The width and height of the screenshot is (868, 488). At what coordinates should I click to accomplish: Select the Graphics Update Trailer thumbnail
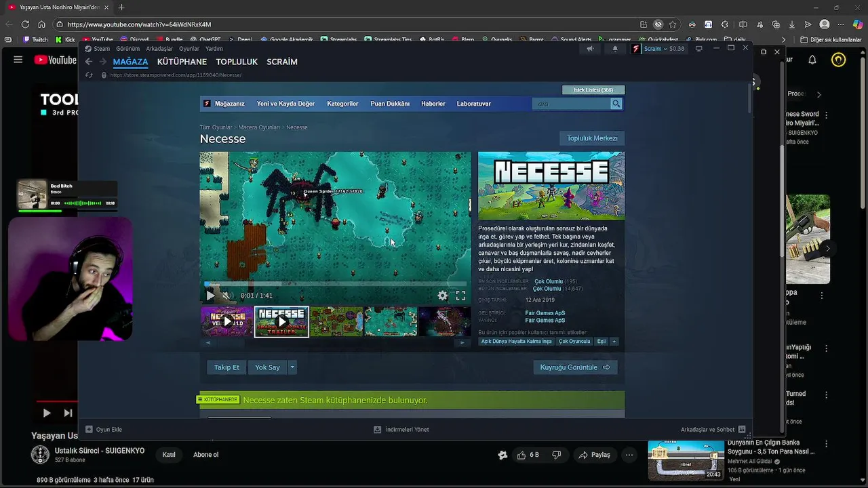tap(281, 322)
